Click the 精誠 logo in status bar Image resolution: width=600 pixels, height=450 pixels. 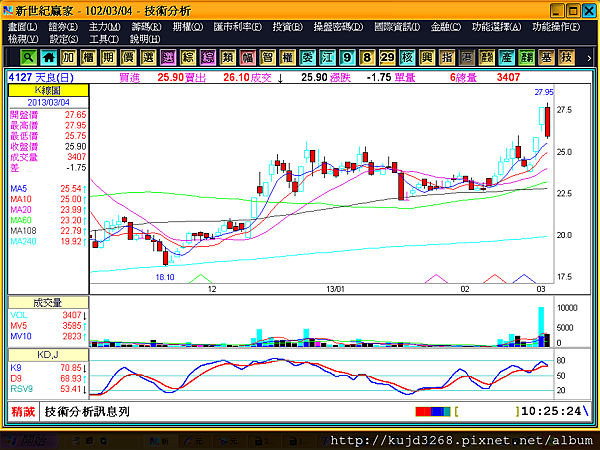pyautogui.click(x=23, y=412)
